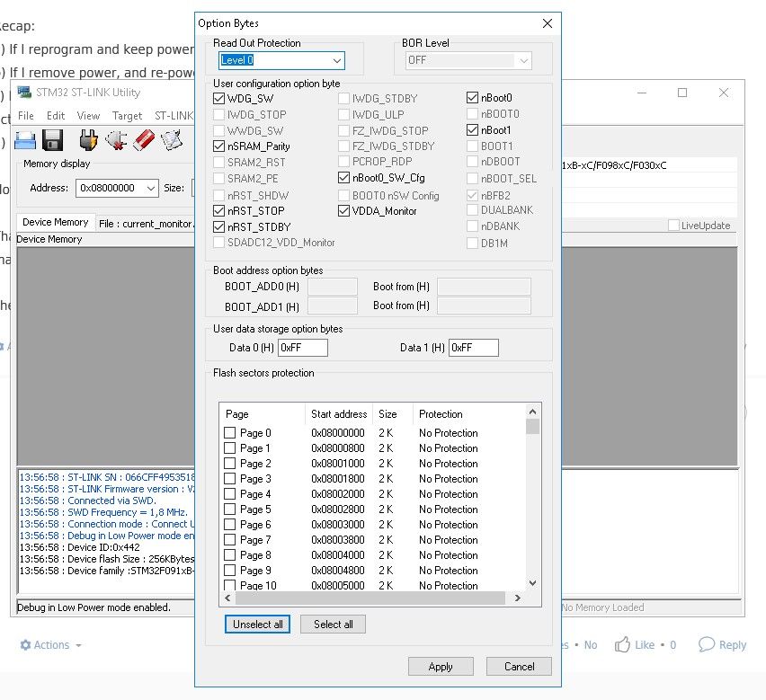Click the Start address column header
Image resolution: width=766 pixels, height=700 pixels.
click(339, 414)
